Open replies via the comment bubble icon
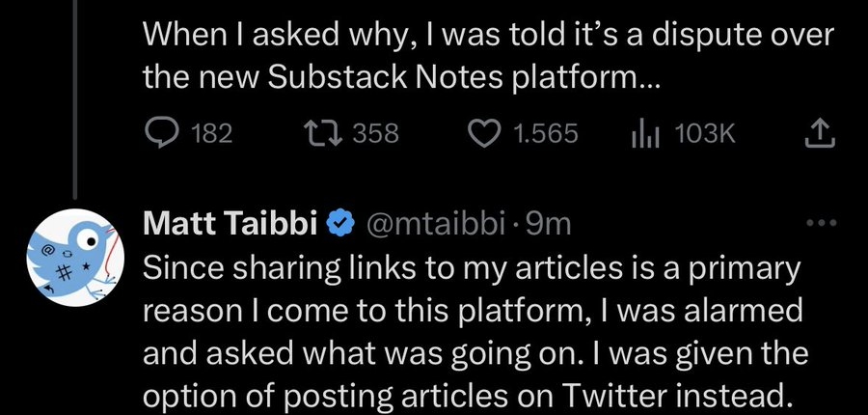Viewport: 868px width, 415px height. (x=160, y=135)
